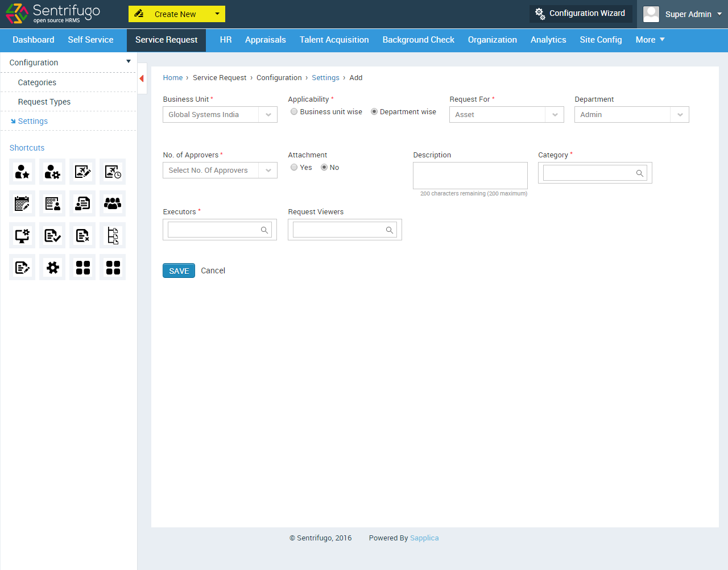Switch to the HR tab
Image resolution: width=728 pixels, height=570 pixels.
pos(225,40)
